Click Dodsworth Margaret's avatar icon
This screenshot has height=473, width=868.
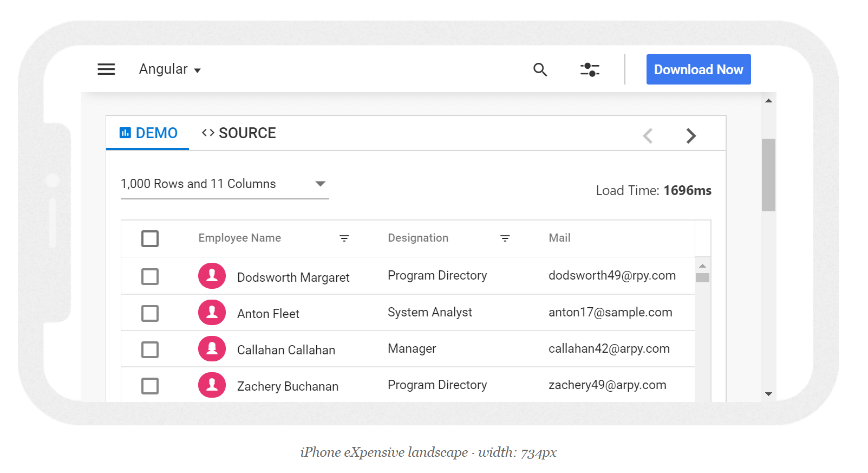(212, 276)
